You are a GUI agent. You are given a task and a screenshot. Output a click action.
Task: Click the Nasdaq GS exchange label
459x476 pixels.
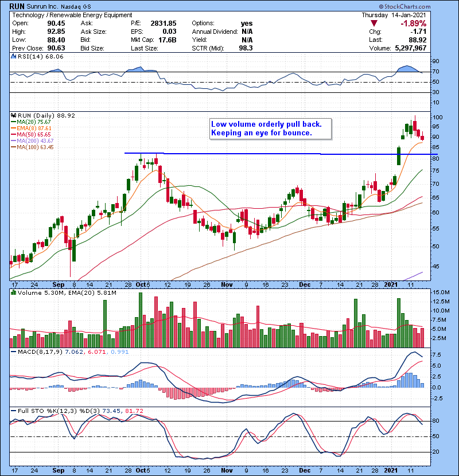pyautogui.click(x=76, y=7)
